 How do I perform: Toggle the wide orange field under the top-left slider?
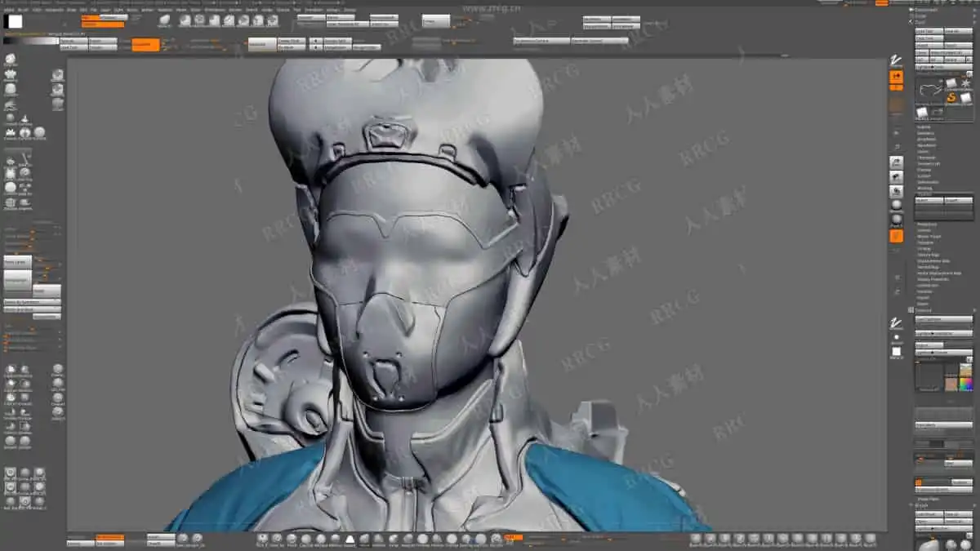tap(103, 24)
